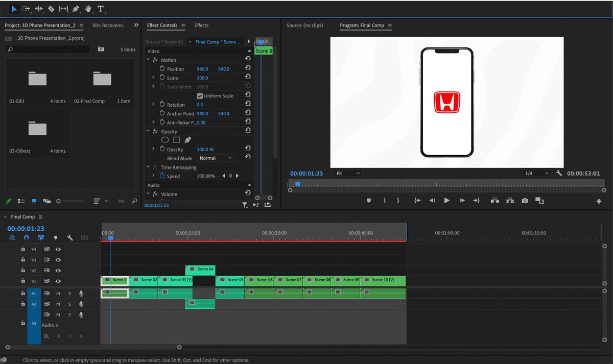Switch Project panel to Freeform View
The height and width of the screenshot is (364, 613).
tap(47, 201)
